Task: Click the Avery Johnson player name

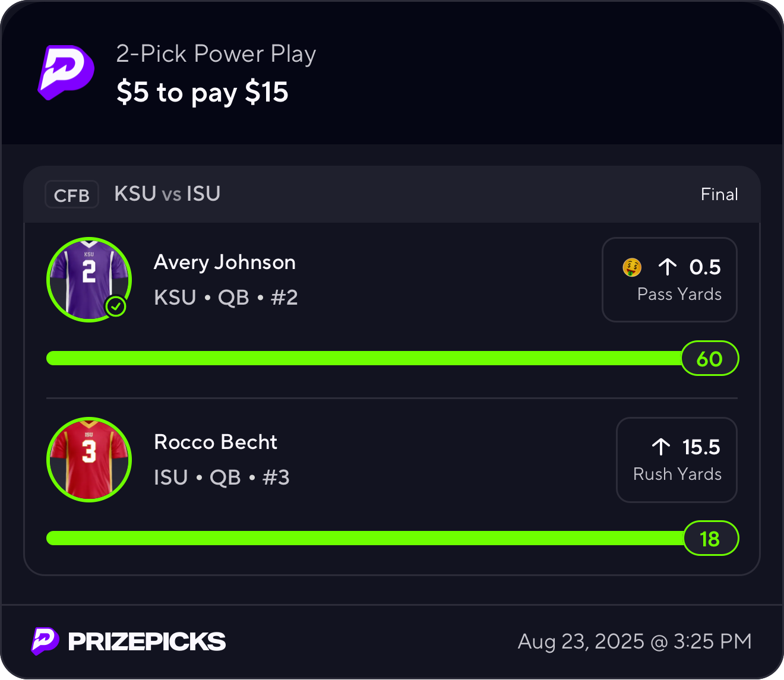Action: pyautogui.click(x=225, y=262)
